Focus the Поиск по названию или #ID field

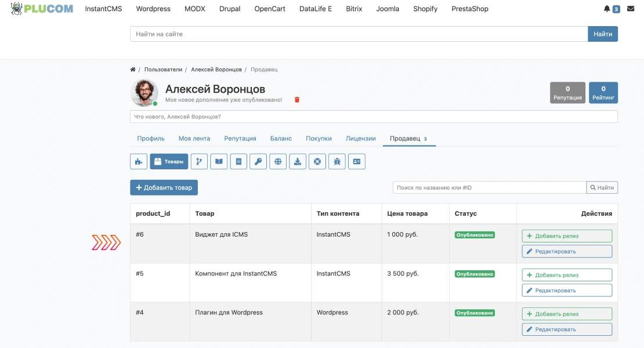point(490,187)
